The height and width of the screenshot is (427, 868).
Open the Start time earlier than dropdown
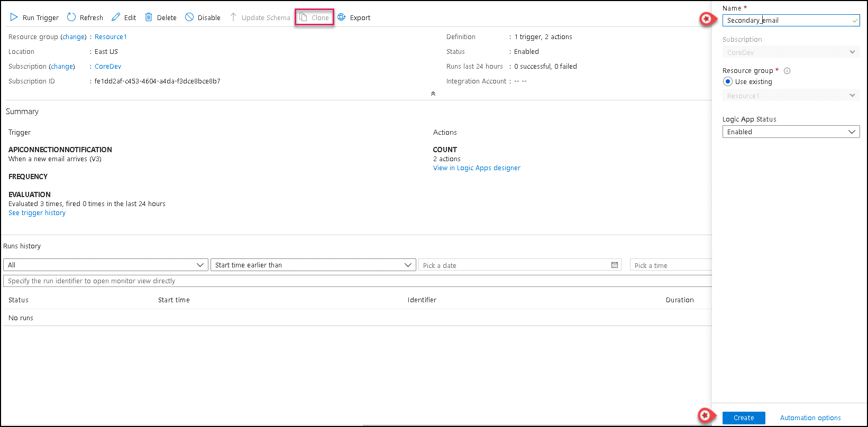click(313, 265)
